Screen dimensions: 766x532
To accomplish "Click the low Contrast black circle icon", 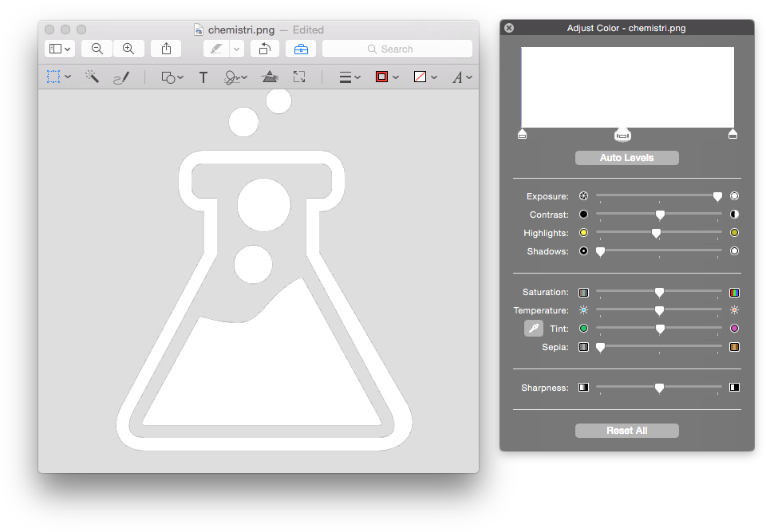I will 584,214.
